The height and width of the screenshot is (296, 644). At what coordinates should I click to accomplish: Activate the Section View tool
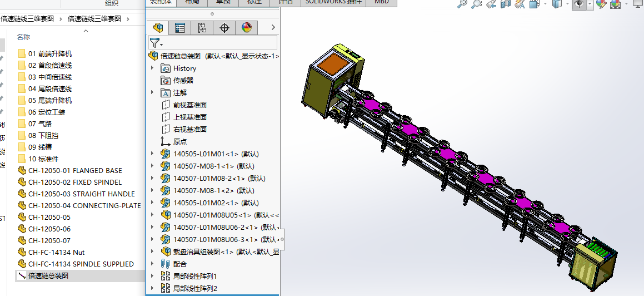tap(505, 4)
